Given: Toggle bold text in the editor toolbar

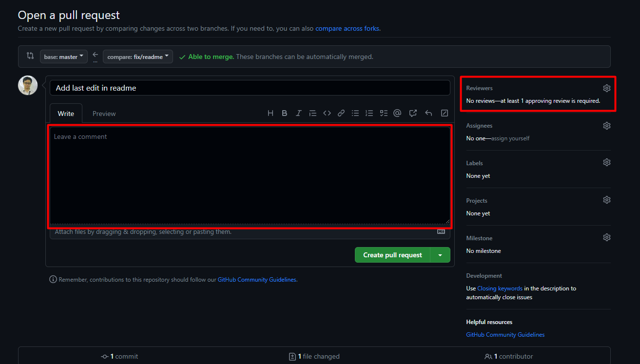Looking at the screenshot, I should (284, 113).
